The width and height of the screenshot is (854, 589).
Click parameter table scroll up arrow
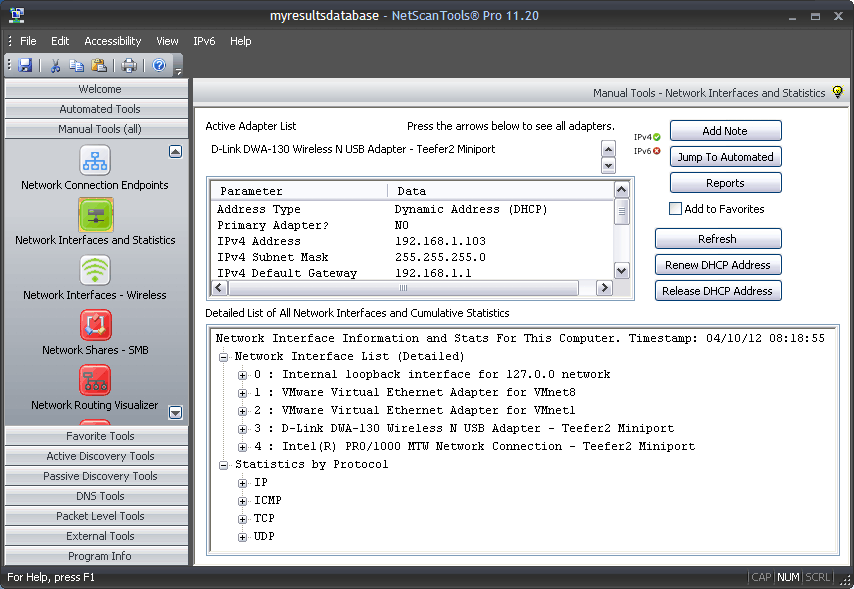pos(621,190)
